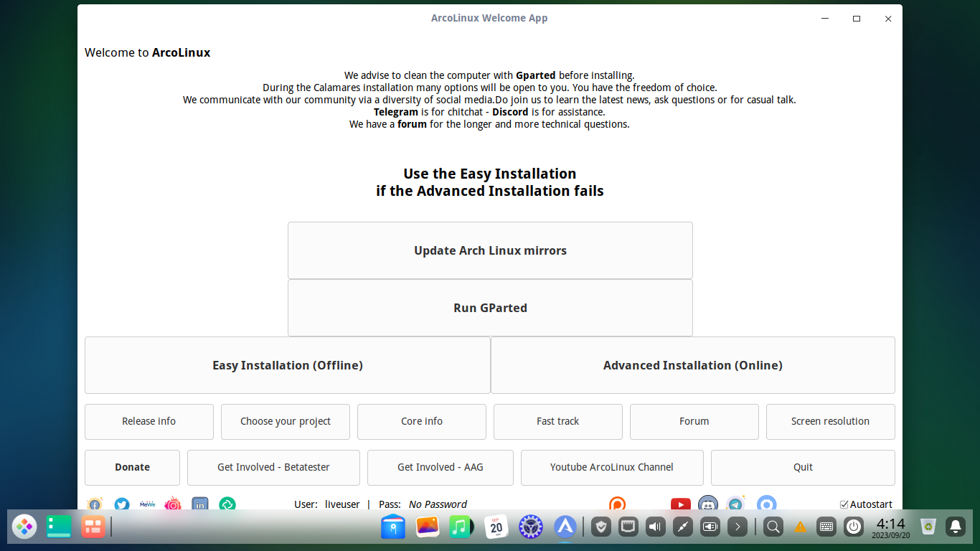Toggle the Autostart checkbox
The image size is (980, 551).
pyautogui.click(x=844, y=504)
